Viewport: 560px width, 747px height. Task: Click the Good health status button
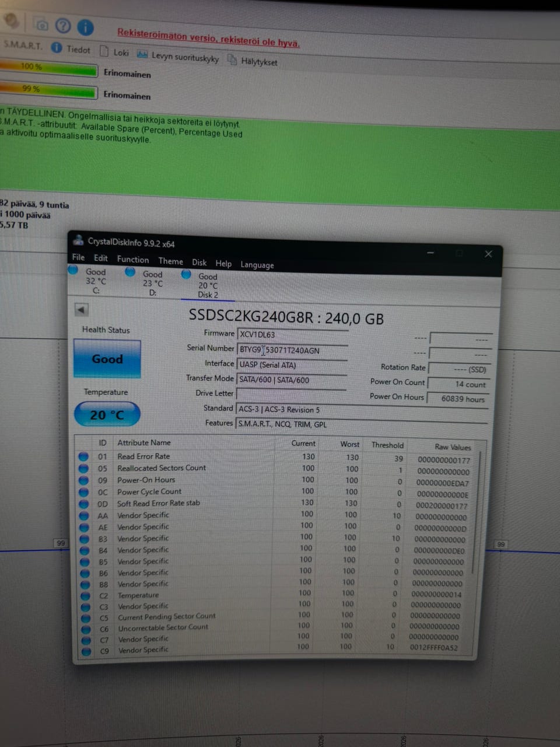pos(107,359)
